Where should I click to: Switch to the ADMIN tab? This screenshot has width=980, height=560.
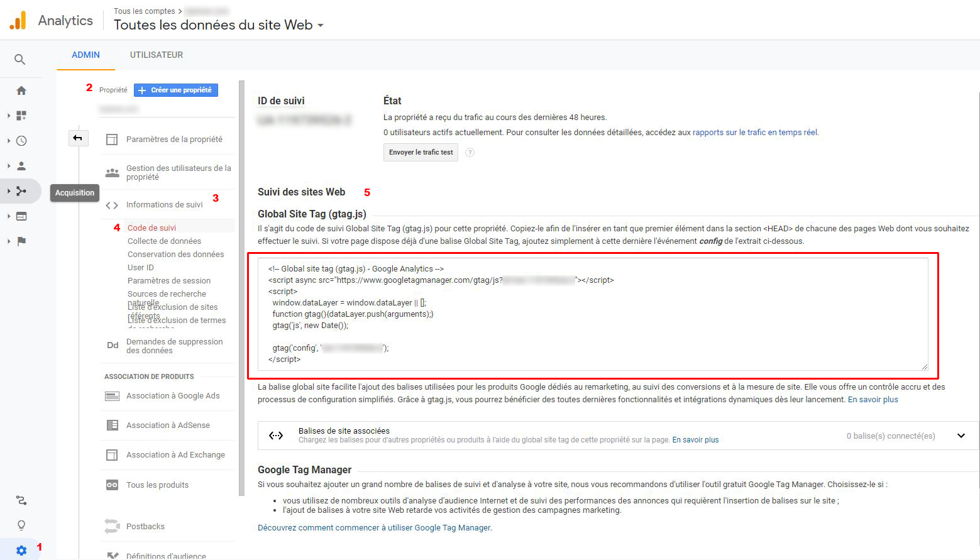pyautogui.click(x=85, y=55)
